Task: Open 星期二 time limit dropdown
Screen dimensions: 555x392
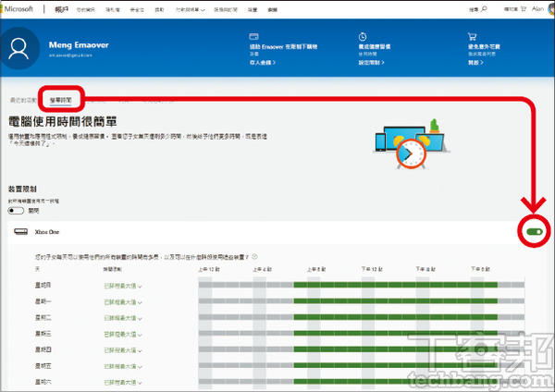Action: (123, 318)
